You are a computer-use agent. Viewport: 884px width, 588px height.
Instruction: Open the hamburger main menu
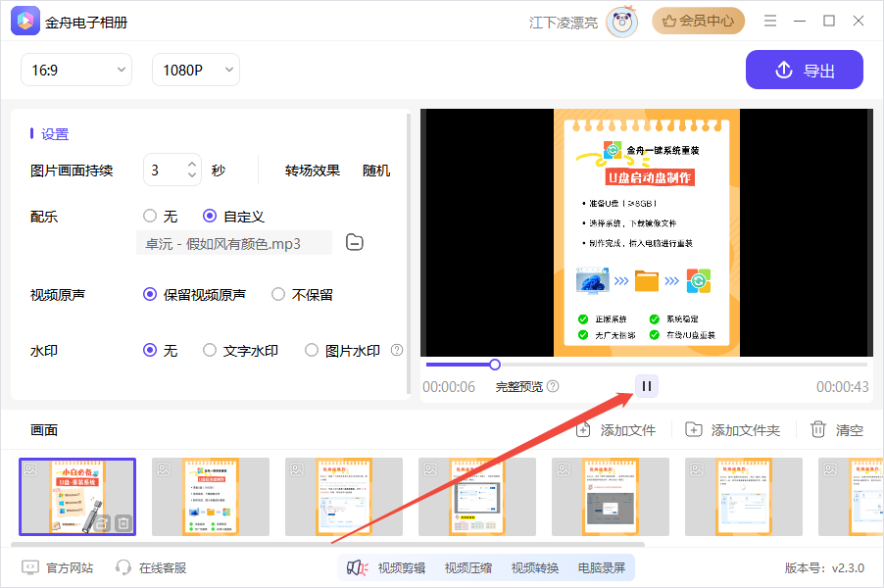pyautogui.click(x=770, y=21)
